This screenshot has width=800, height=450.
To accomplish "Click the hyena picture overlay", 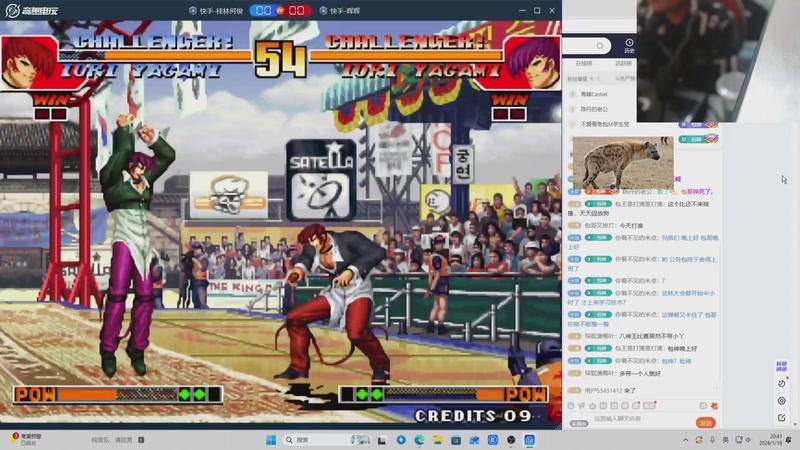I will [x=623, y=163].
